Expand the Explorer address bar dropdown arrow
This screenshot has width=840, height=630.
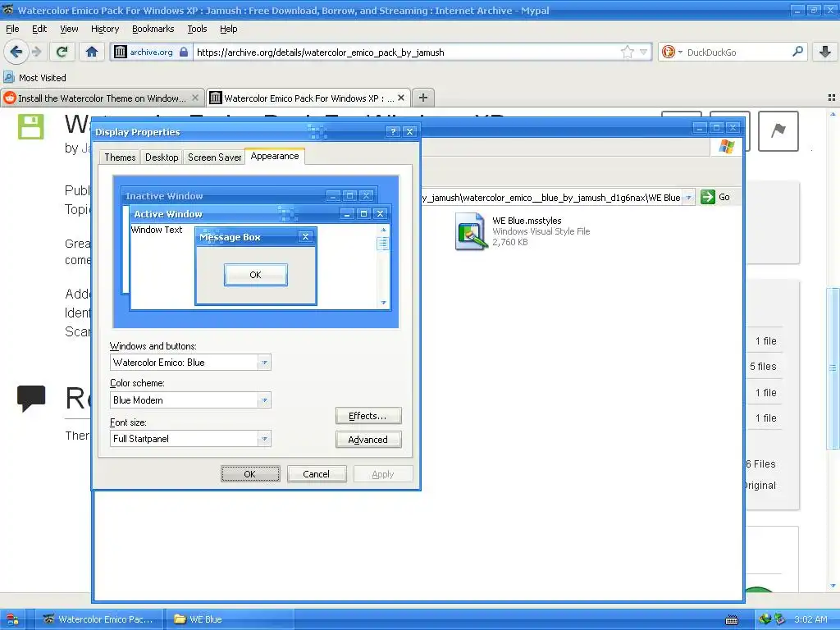click(689, 197)
